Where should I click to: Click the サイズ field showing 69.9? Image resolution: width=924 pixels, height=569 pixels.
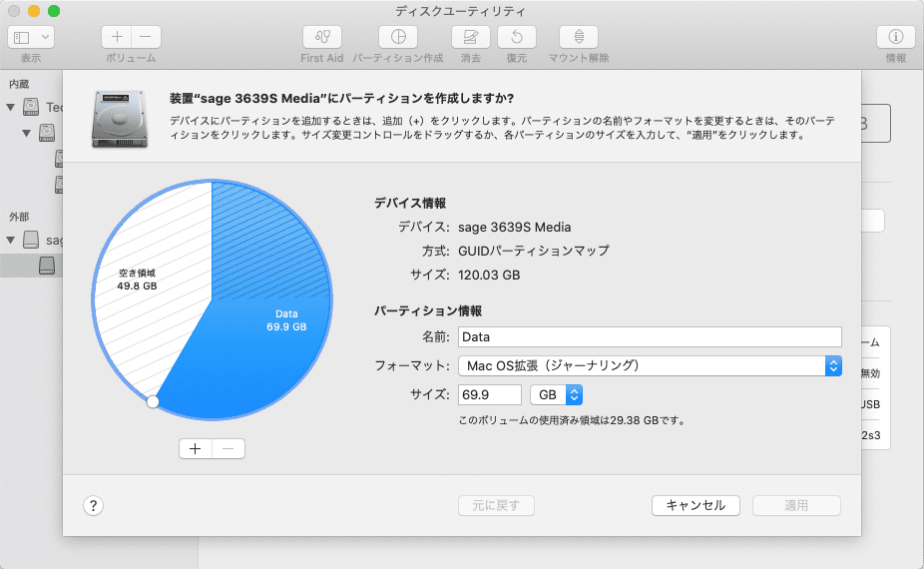pos(490,394)
